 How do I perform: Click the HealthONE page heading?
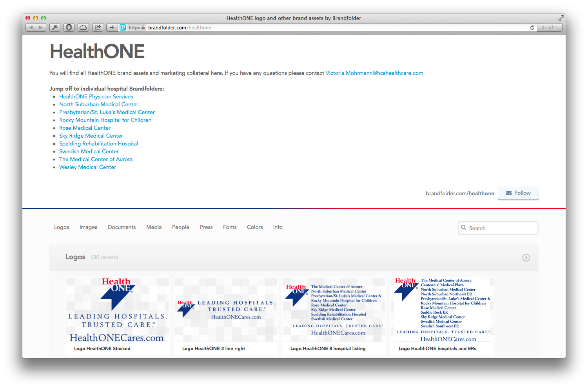[x=97, y=51]
